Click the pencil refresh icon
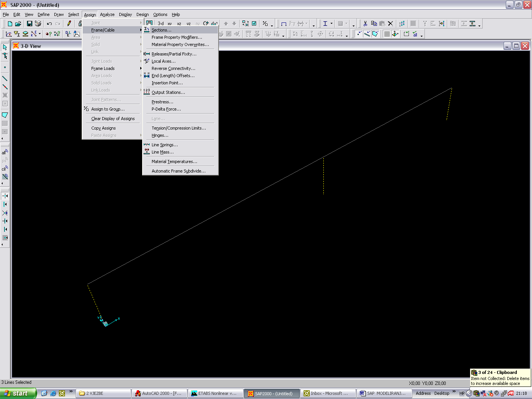The image size is (532, 399). (x=69, y=24)
